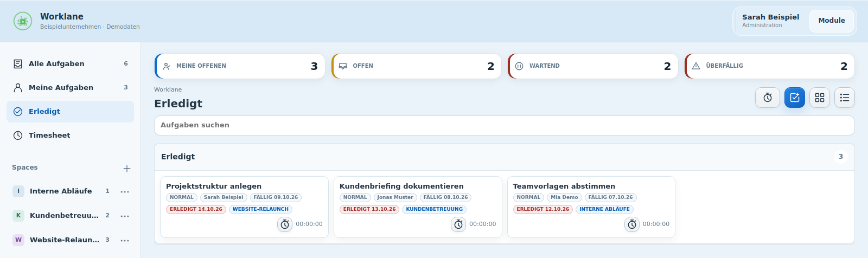Click the Spaces section heading
Image resolution: width=868 pixels, height=258 pixels.
pos(25,167)
